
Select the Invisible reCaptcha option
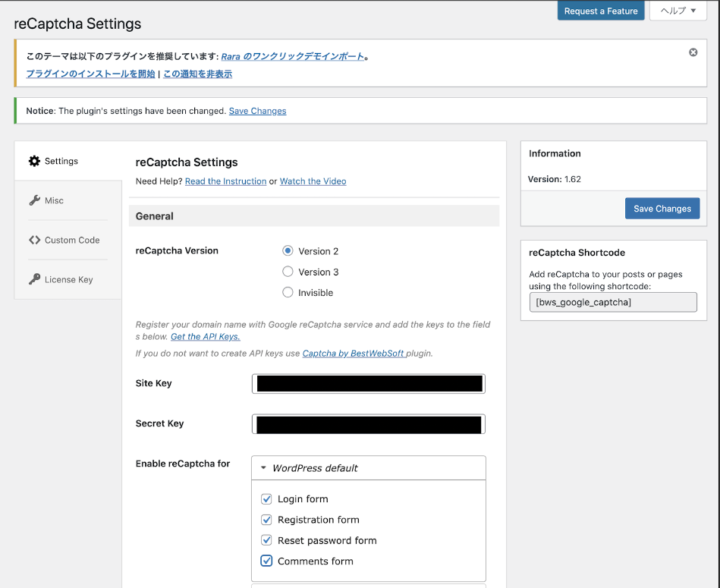tap(288, 292)
